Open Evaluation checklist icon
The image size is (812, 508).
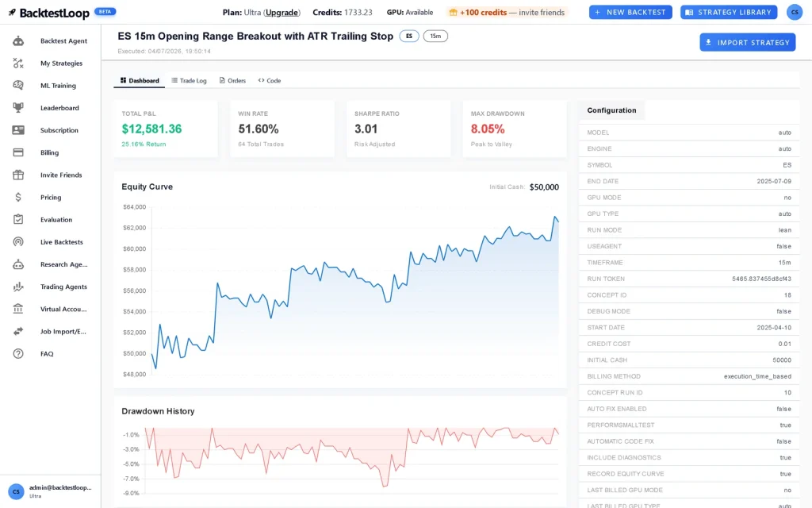coord(18,219)
